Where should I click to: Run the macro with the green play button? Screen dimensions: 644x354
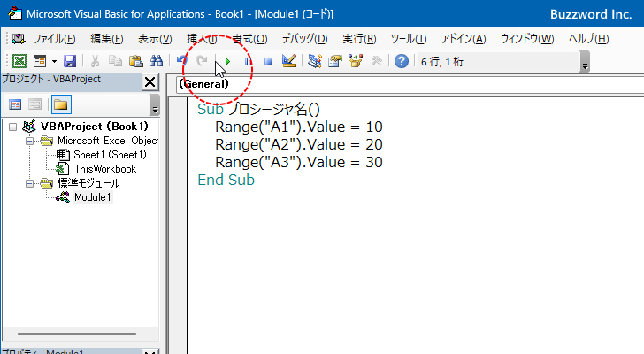click(227, 62)
